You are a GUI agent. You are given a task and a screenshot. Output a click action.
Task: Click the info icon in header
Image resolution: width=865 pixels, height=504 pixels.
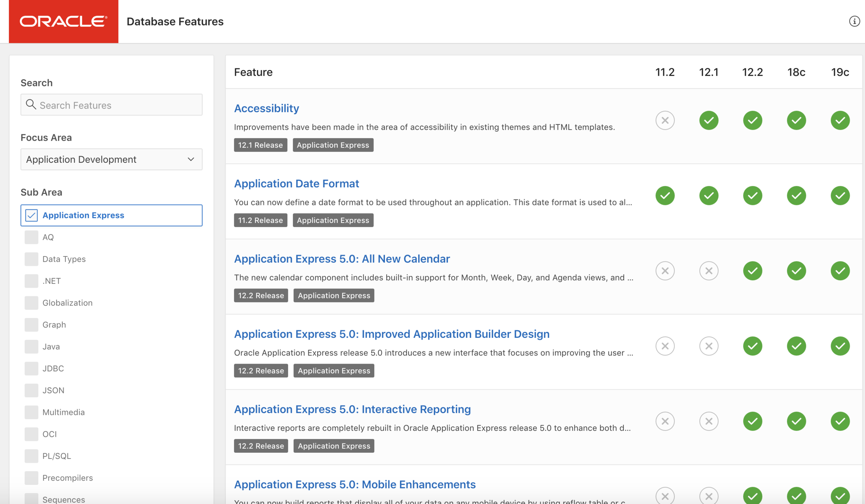[x=854, y=21]
